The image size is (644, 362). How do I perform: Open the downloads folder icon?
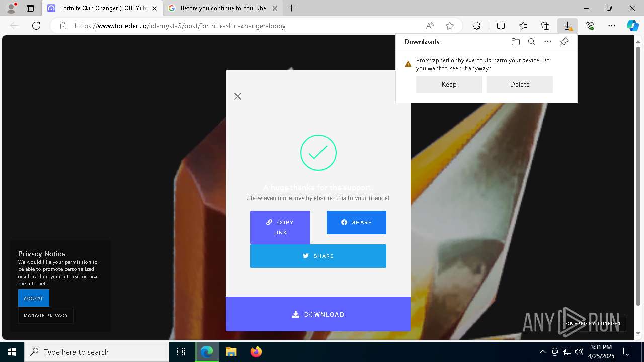(515, 42)
